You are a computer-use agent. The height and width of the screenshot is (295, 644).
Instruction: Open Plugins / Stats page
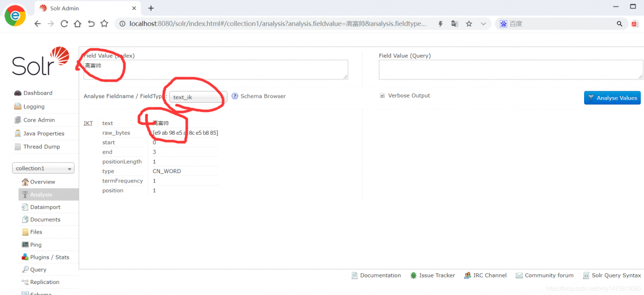click(50, 257)
